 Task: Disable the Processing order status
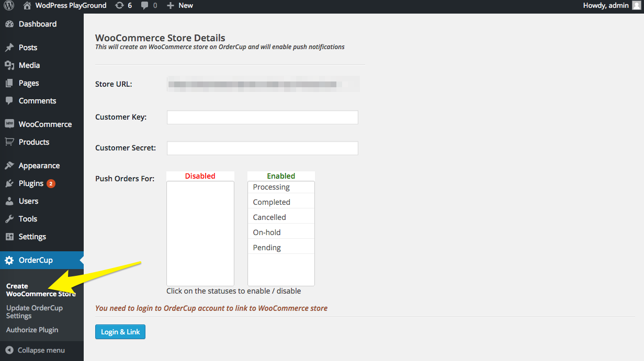[x=281, y=187]
